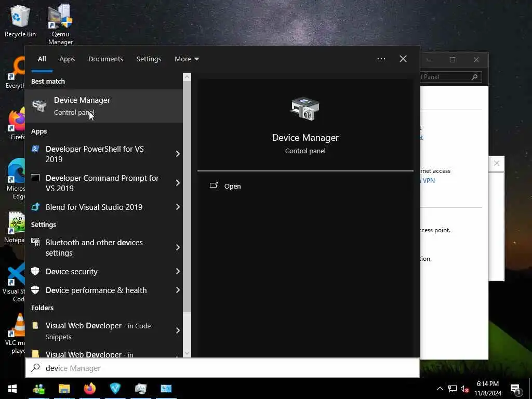Open the search options ellipsis menu
532x399 pixels.
tap(381, 59)
